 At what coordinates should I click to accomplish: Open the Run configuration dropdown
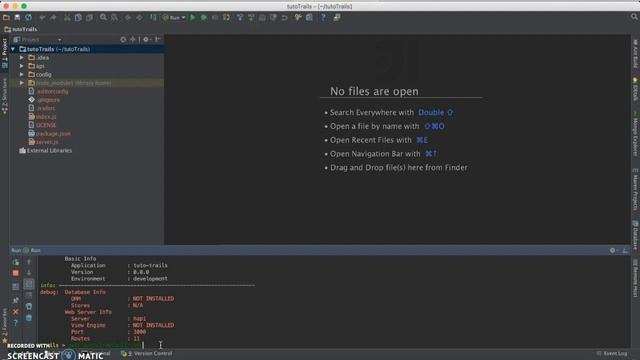(x=174, y=18)
